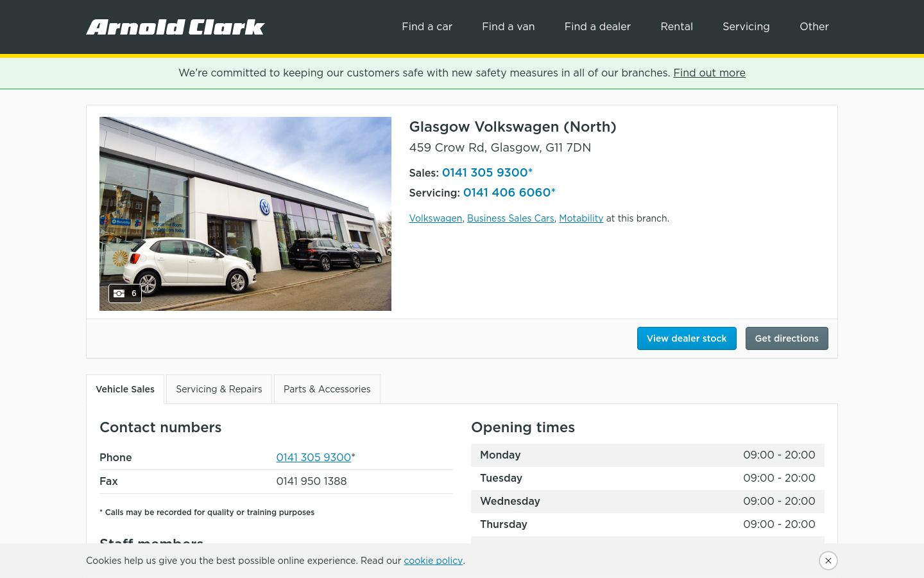Open the dealership photo thumbnail
The image size is (924, 578).
245,214
